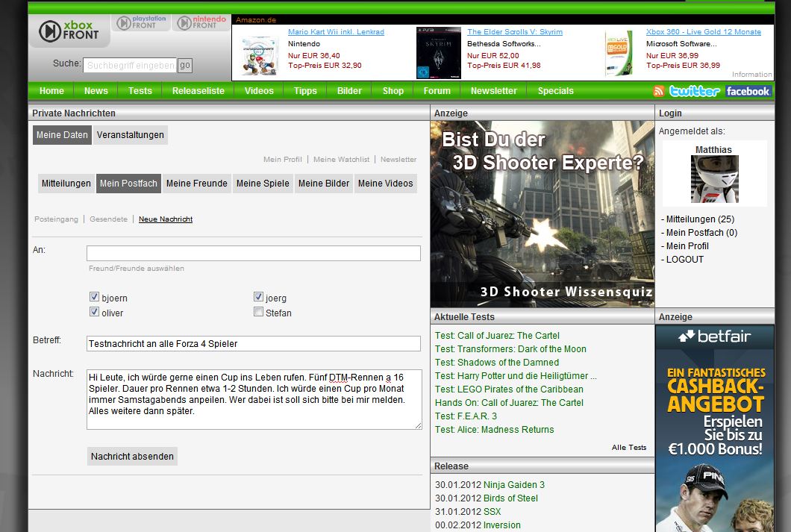Click the LOGOUT link
791x532 pixels.
pyautogui.click(x=684, y=260)
